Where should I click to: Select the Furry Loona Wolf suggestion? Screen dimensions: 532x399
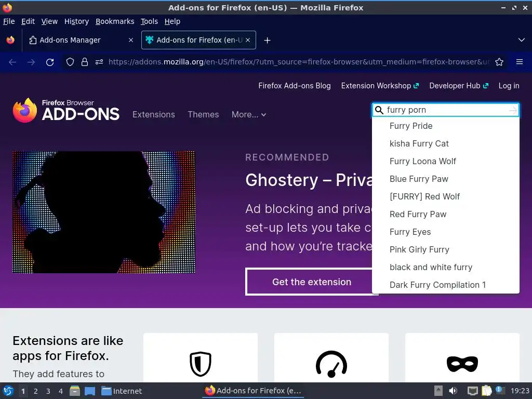[x=445, y=161]
